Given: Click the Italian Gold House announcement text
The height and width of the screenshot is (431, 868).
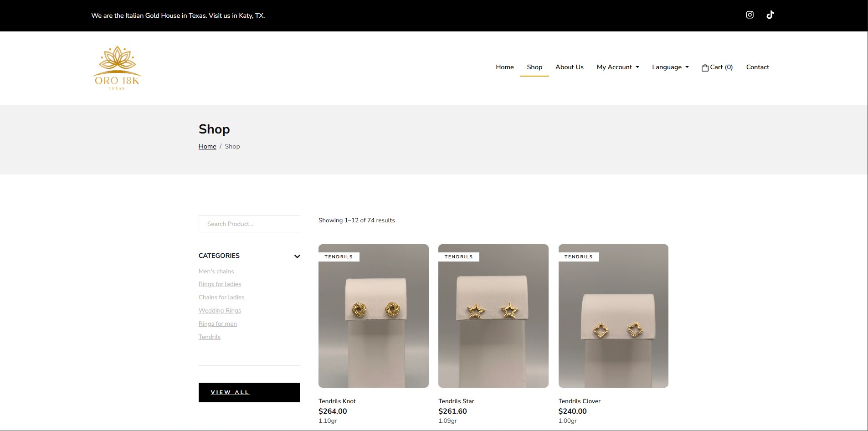Looking at the screenshot, I should 178,15.
